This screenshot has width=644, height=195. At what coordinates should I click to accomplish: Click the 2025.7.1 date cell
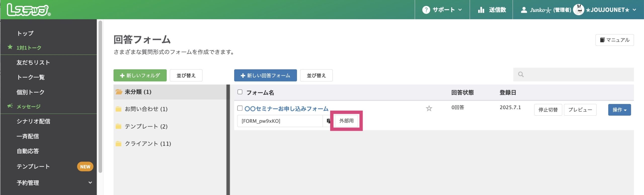(x=510, y=107)
